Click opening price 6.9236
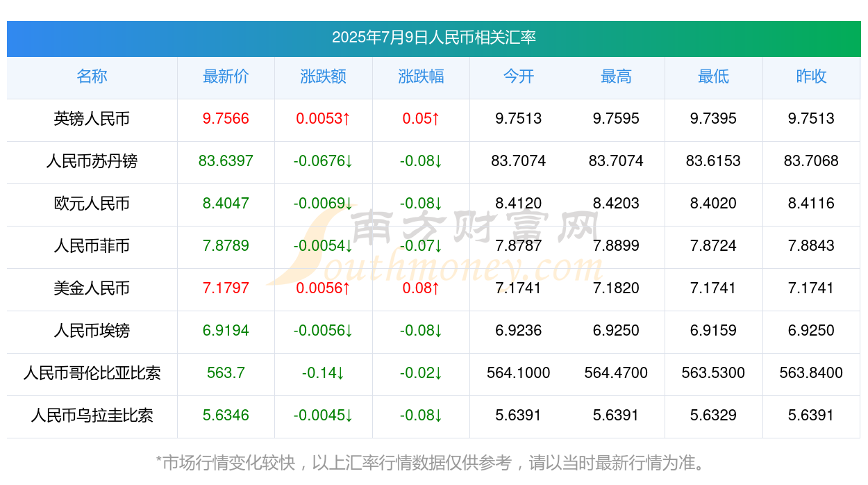Viewport: 868px width, 485px height. tap(519, 331)
